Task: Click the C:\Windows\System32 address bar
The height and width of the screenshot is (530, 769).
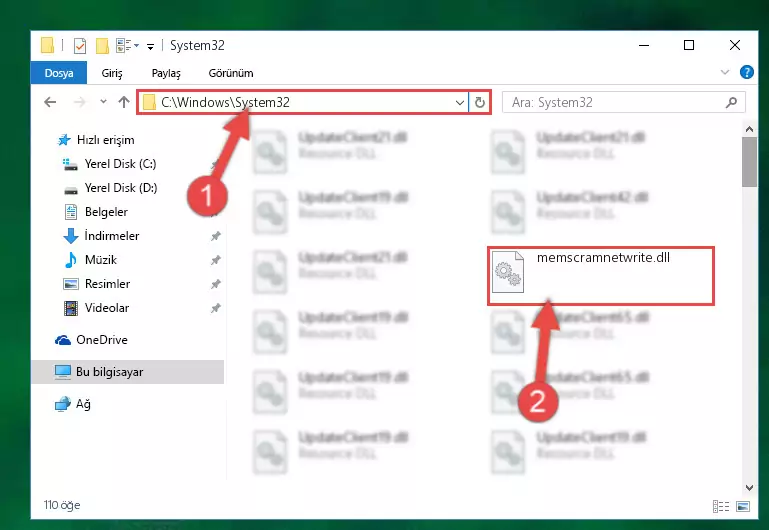Action: 303,102
